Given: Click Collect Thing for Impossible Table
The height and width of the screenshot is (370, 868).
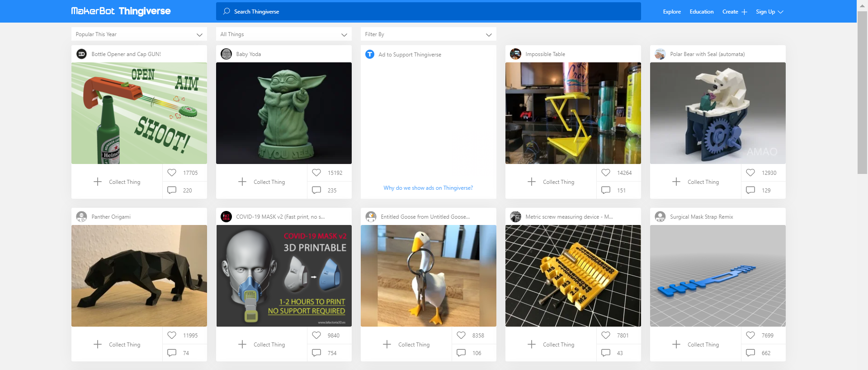Looking at the screenshot, I should coord(551,182).
